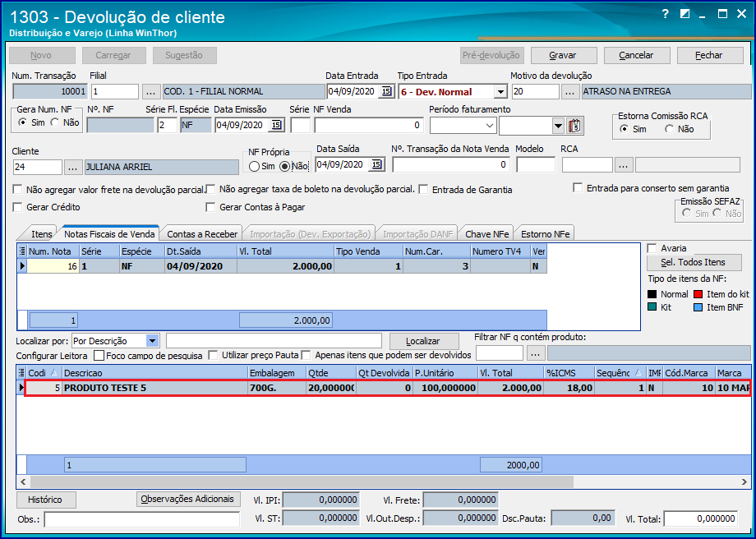Expand Localizar por dropdown
756x539 pixels.
tap(152, 341)
